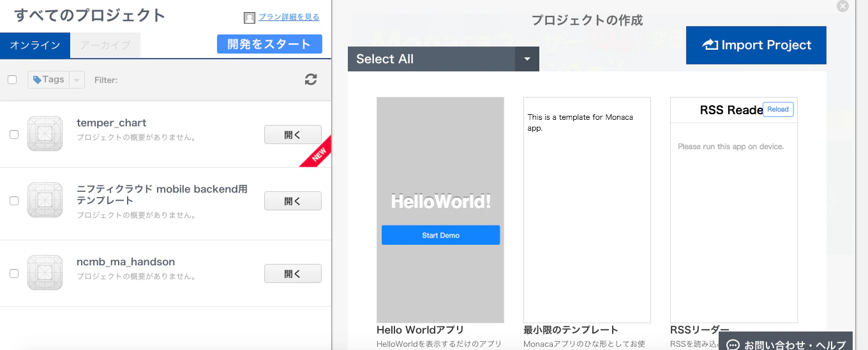The image size is (868, 350).
Task: Click the temper_chart project name
Action: click(x=112, y=122)
